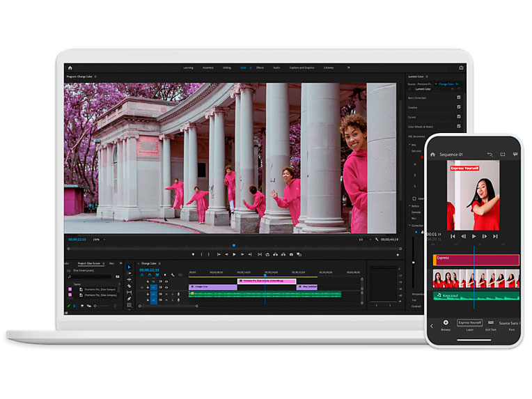Image resolution: width=532 pixels, height=399 pixels.
Task: Open the playback resolution 1/2 dropdown
Action: (365, 240)
